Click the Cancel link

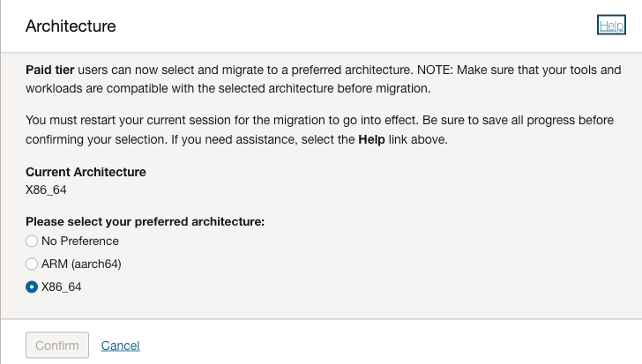click(x=120, y=345)
